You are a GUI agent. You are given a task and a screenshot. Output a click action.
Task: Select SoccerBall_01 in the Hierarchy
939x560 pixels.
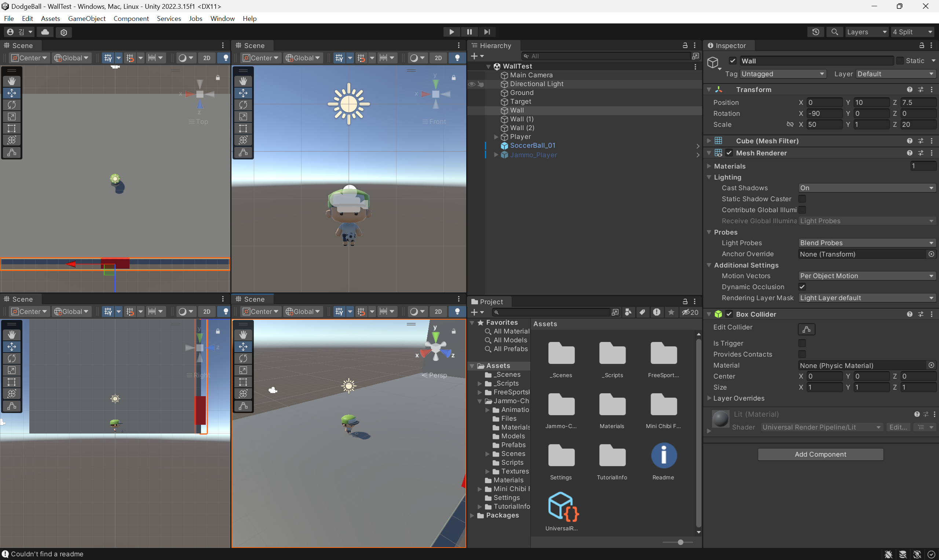click(x=532, y=145)
